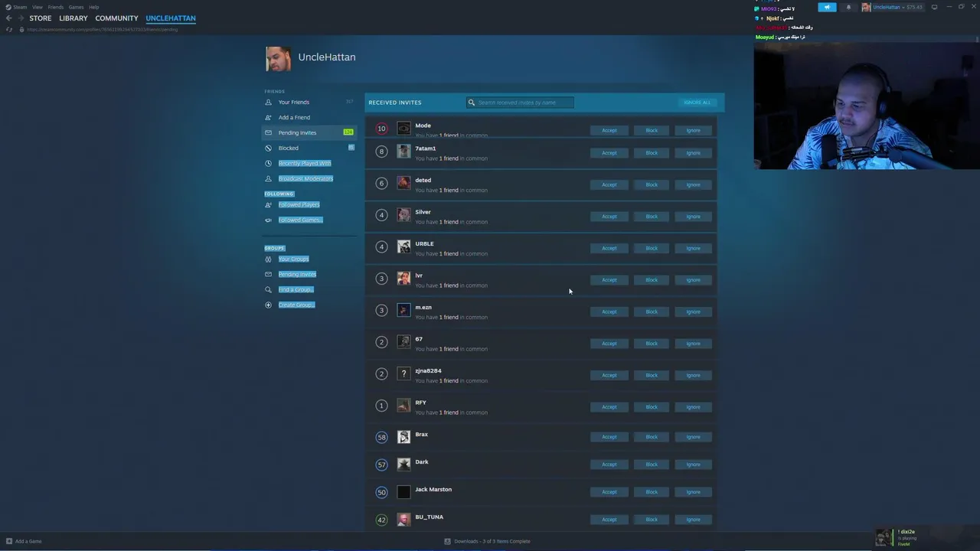
Task: Click the Add a Game plus icon
Action: coord(9,541)
